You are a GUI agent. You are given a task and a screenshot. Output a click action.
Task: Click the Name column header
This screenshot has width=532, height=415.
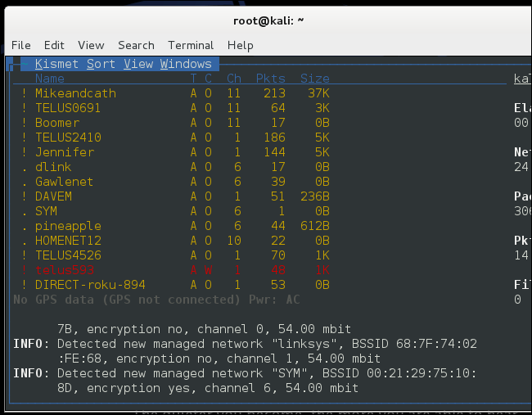pyautogui.click(x=49, y=79)
